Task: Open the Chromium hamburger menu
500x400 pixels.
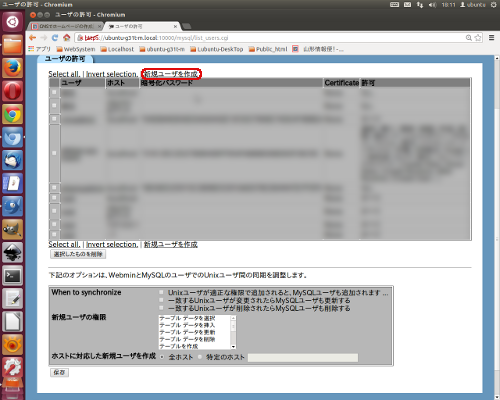Action: (491, 38)
